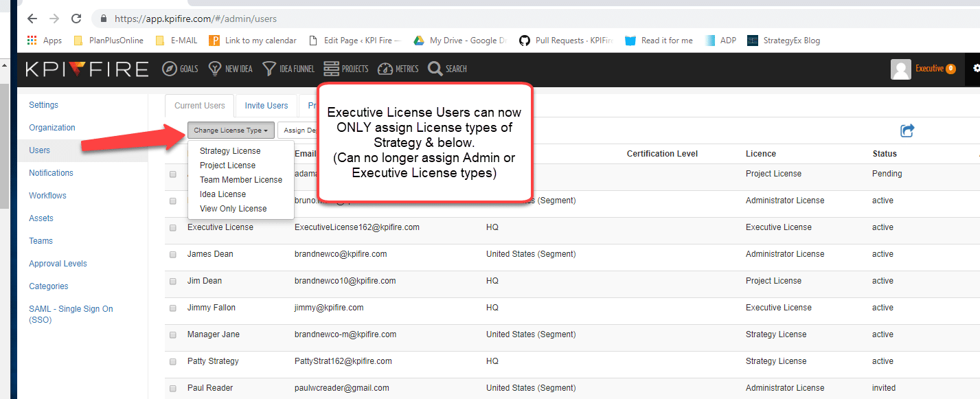Click the padlock site info icon

click(104, 19)
